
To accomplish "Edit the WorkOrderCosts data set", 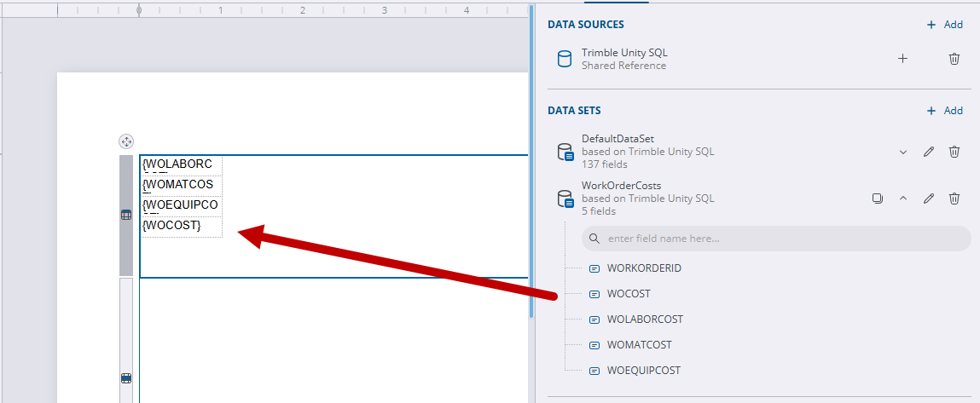I will (x=929, y=199).
